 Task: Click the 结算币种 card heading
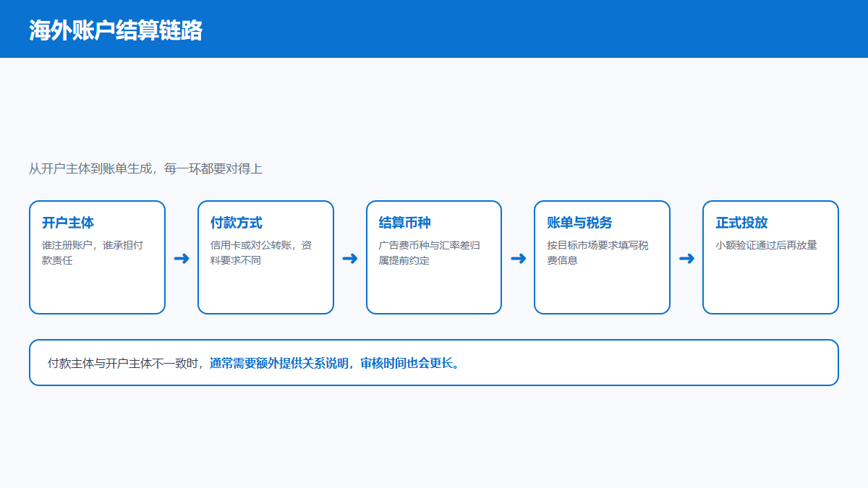click(x=405, y=223)
